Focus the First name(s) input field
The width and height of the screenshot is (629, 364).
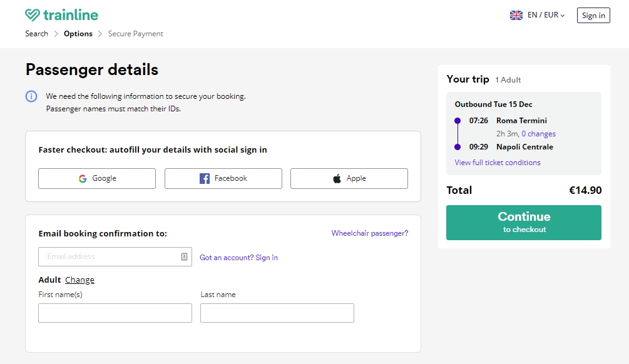tap(115, 313)
